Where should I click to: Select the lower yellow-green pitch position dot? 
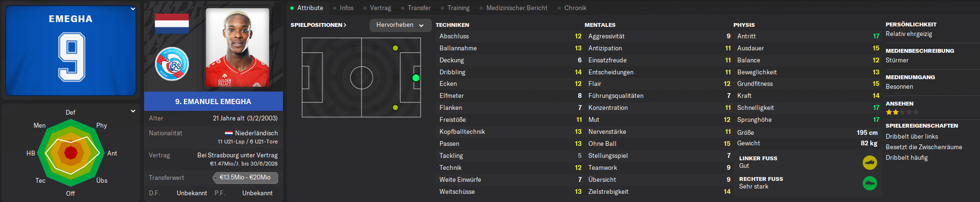click(x=395, y=107)
